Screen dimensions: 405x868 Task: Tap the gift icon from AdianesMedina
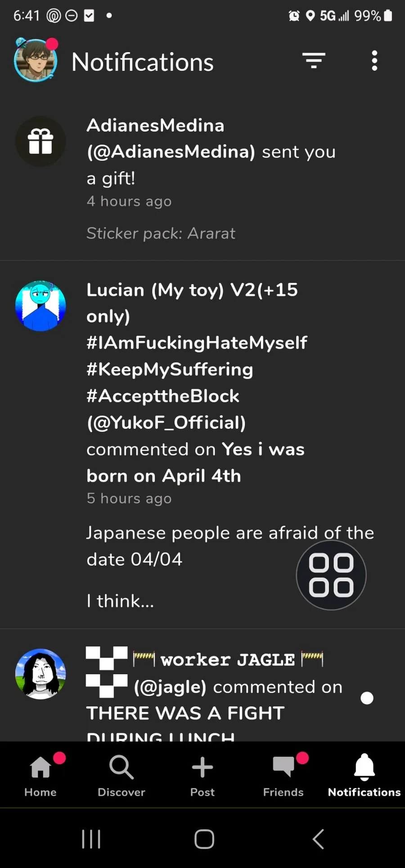pos(40,142)
